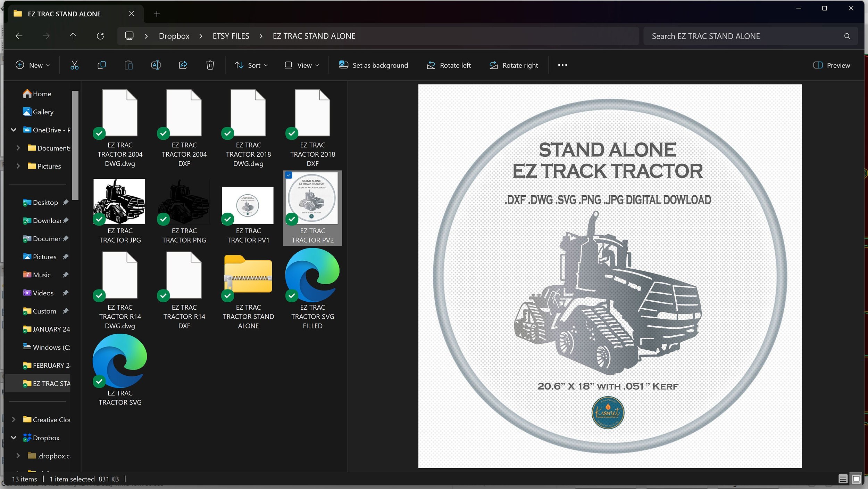Expand the Creative Cloud tree node
The image size is (868, 489).
click(x=14, y=419)
